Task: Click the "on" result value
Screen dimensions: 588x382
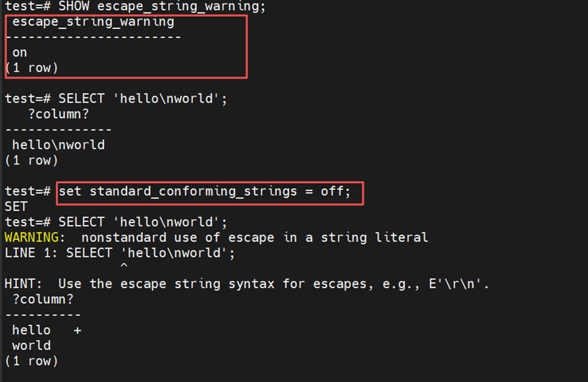Action: (x=20, y=52)
